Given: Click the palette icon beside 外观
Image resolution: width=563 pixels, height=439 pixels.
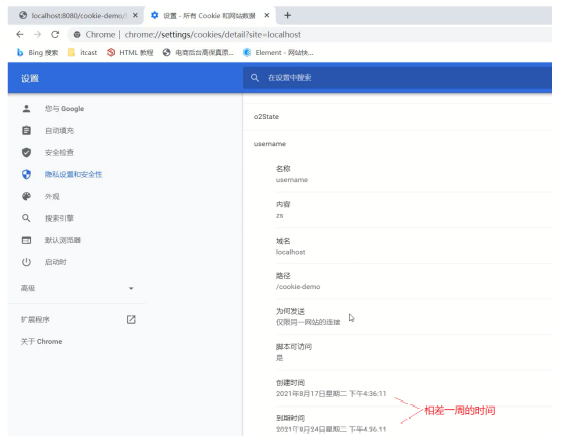Looking at the screenshot, I should point(26,196).
